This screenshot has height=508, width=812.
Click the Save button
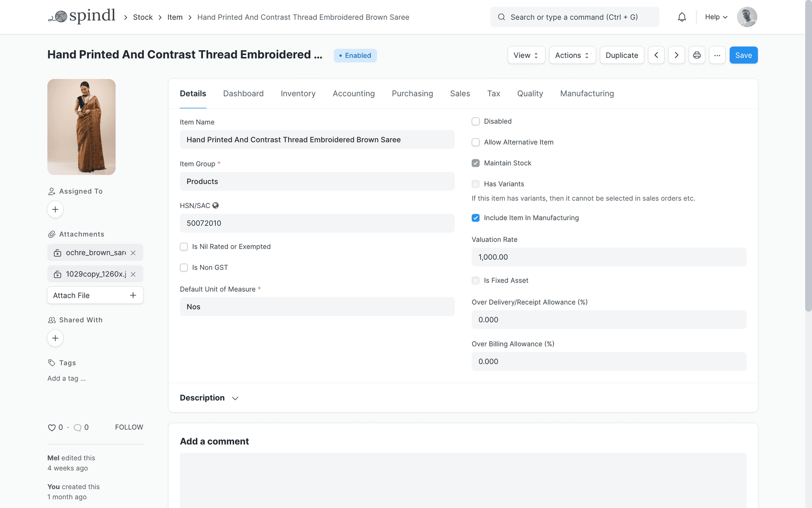[743, 55]
